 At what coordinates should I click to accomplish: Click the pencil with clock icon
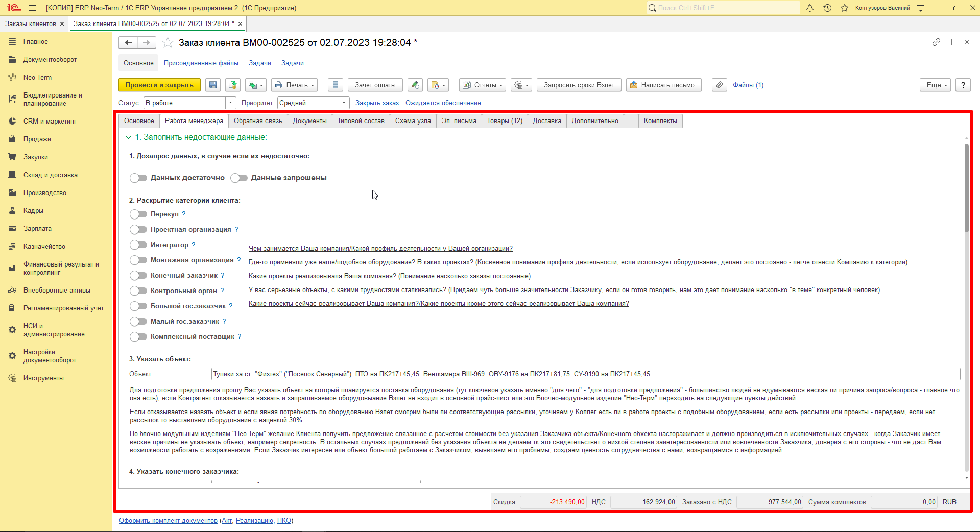pyautogui.click(x=415, y=85)
